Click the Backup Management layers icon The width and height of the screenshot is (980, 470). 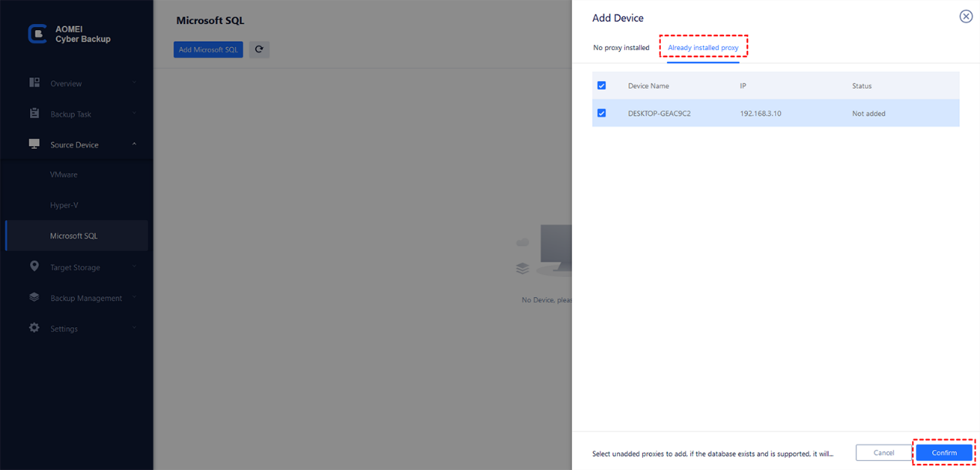tap(34, 297)
